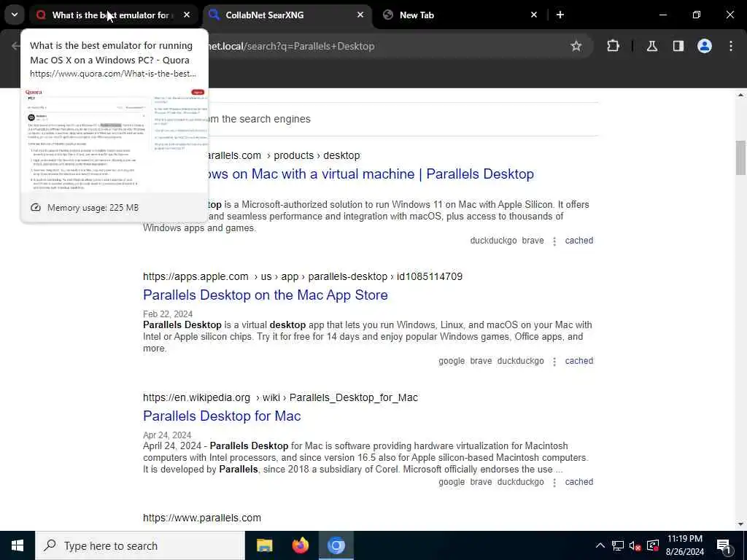The width and height of the screenshot is (747, 560).
Task: Click the Chromium taskbar icon
Action: point(336,545)
